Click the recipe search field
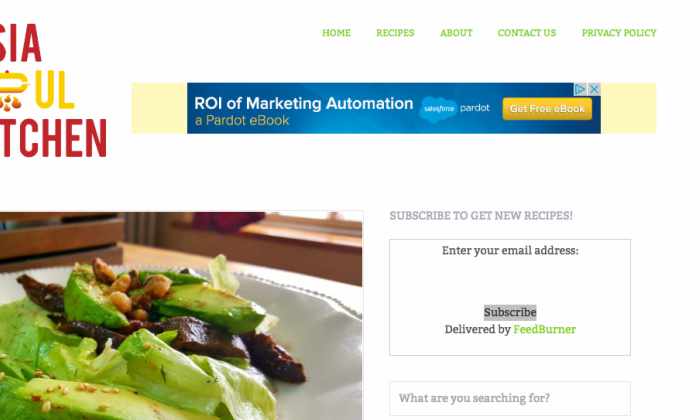700x420 pixels. [x=510, y=398]
